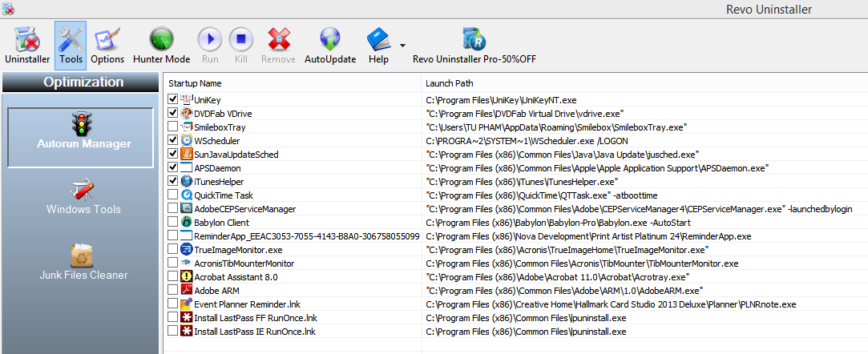Click the jusched.exe launch path
Screen dimensions: 868x354
tap(562, 155)
